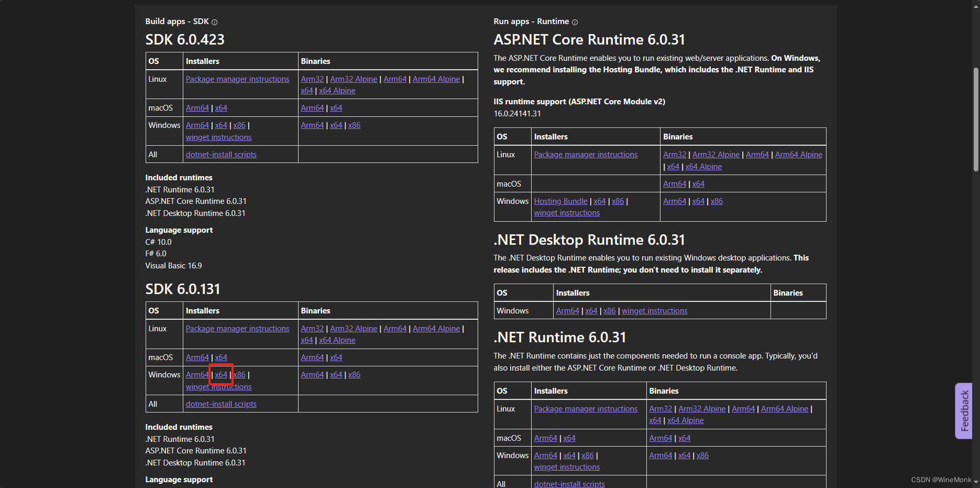Screen dimensions: 980x488
Task: Download ASP.NET Core Runtime Linux Arm64 Alpine binary
Action: 799,155
